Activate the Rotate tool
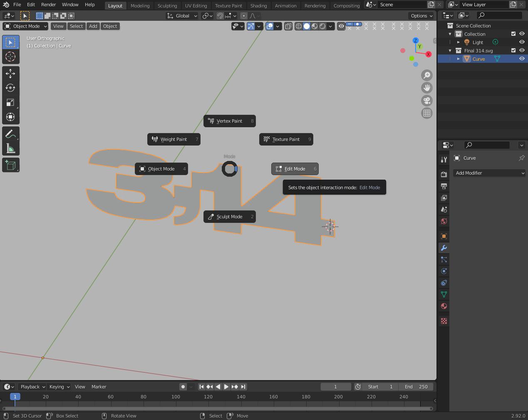The width and height of the screenshot is (528, 420). coord(10,88)
